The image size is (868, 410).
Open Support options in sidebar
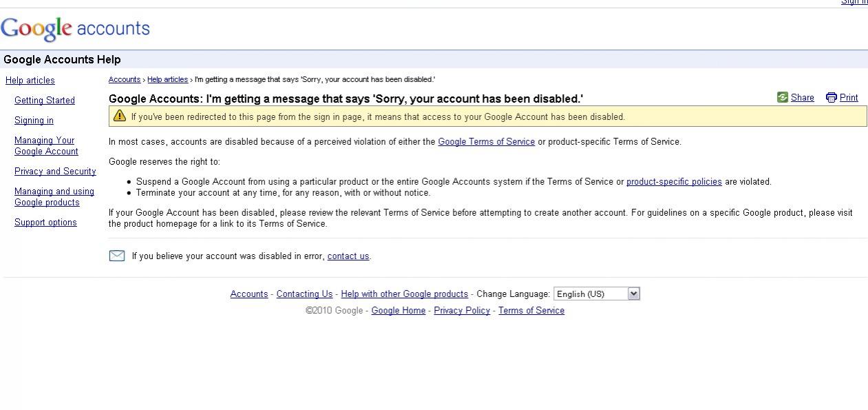click(45, 223)
